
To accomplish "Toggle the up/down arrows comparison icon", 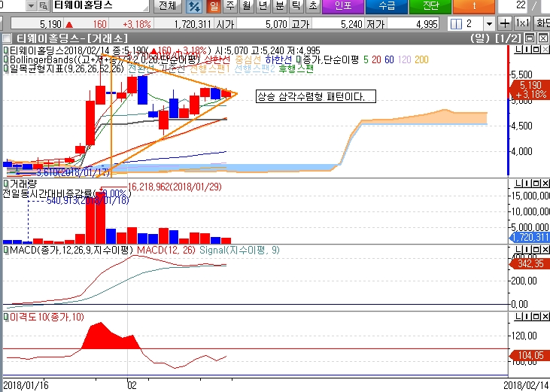I will 194,6.
